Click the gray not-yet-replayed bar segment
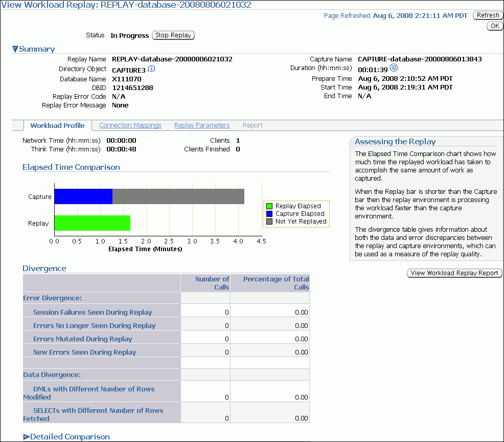This screenshot has height=442, width=504. pos(178,196)
